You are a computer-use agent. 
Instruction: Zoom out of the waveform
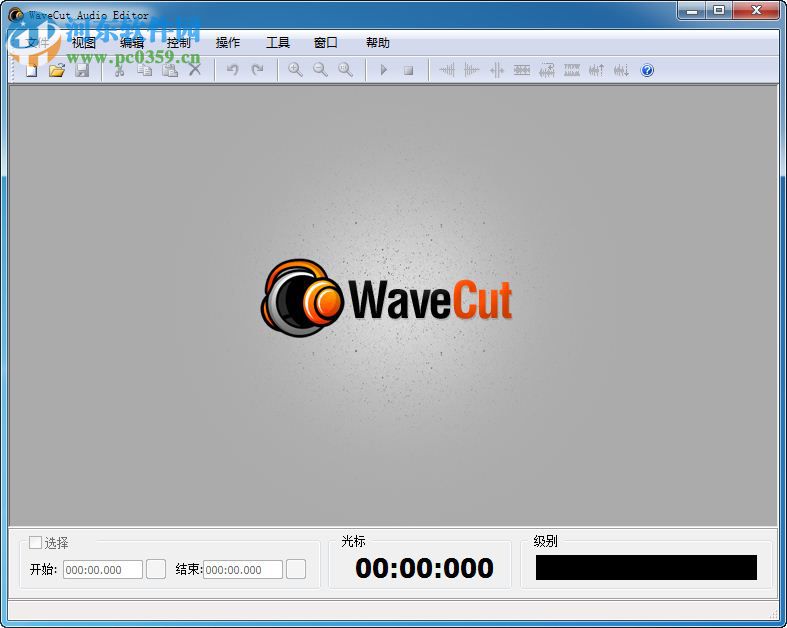320,70
